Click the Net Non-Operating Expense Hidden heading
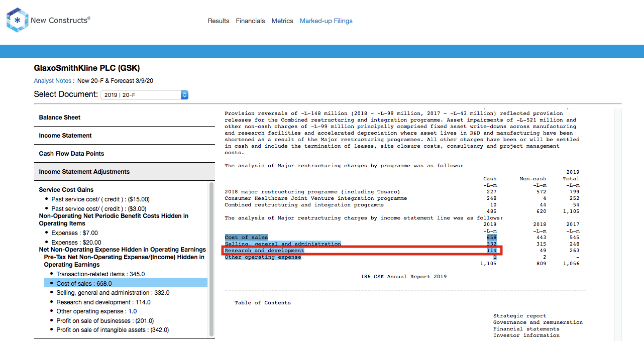Image resolution: width=644 pixels, height=341 pixels. [x=123, y=250]
